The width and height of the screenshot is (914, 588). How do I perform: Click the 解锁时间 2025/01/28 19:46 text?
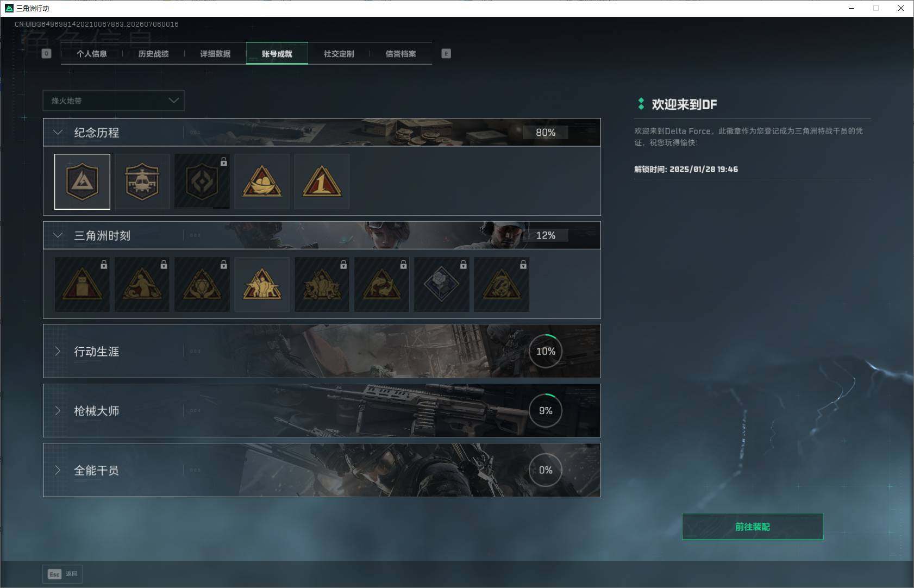pyautogui.click(x=686, y=169)
